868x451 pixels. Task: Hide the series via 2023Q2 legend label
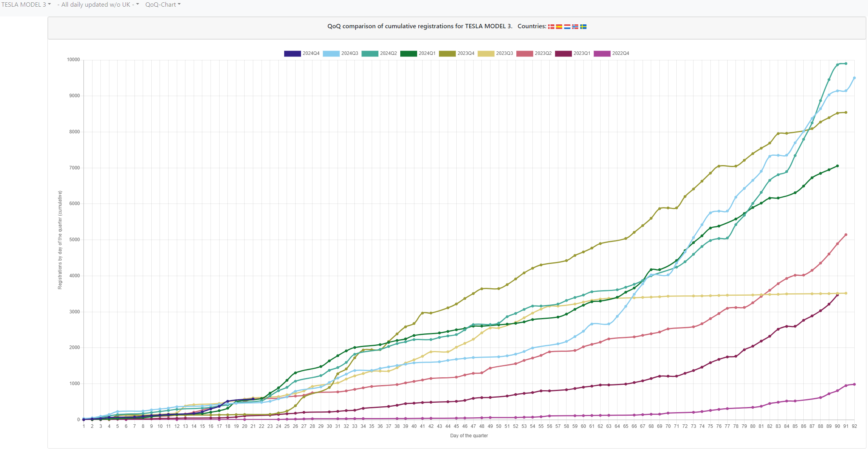(543, 53)
